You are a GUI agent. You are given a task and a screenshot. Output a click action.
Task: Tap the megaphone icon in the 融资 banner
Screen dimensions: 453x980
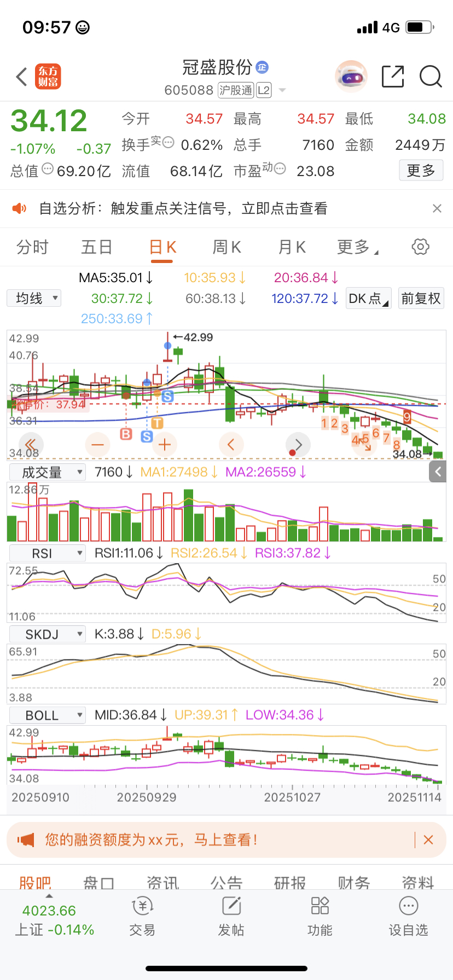pos(25,840)
